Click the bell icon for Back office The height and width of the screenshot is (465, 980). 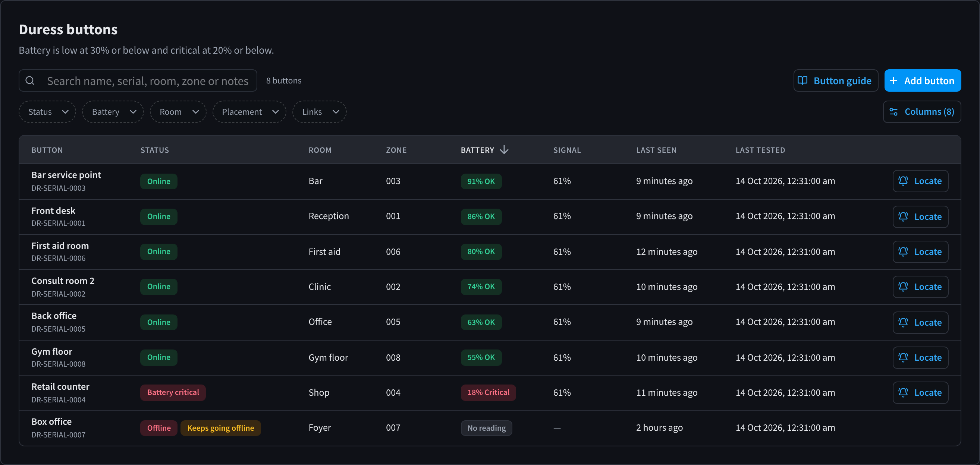pos(903,322)
